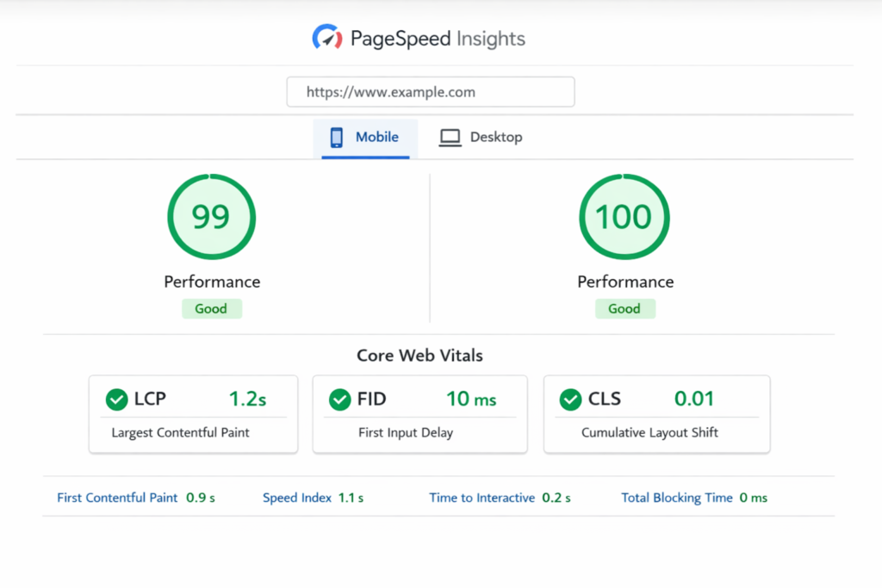Select the Largest Contentful Paint card

193,414
